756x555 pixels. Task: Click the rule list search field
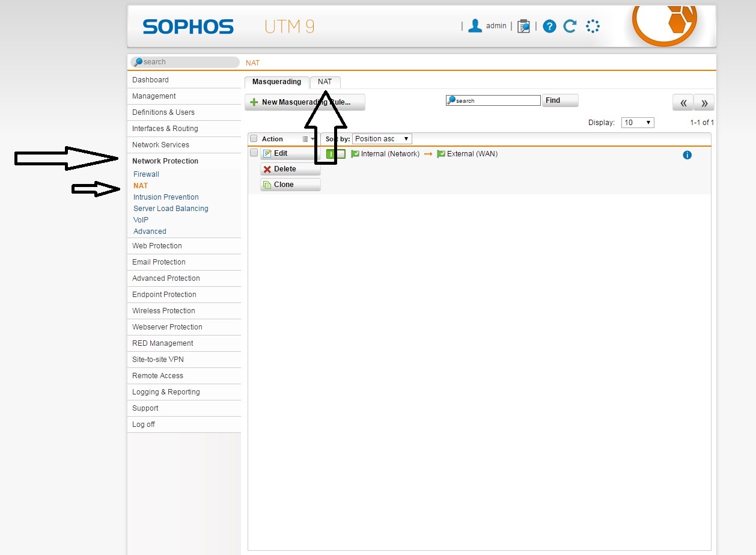pos(493,100)
